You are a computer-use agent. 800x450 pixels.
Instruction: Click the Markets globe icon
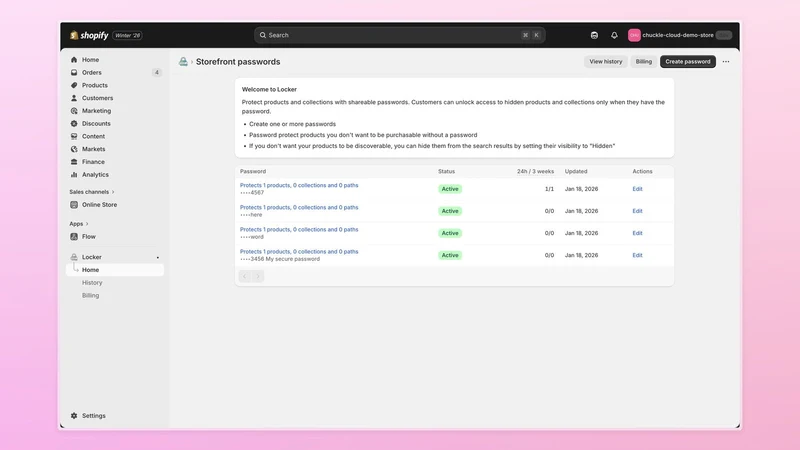tap(74, 149)
